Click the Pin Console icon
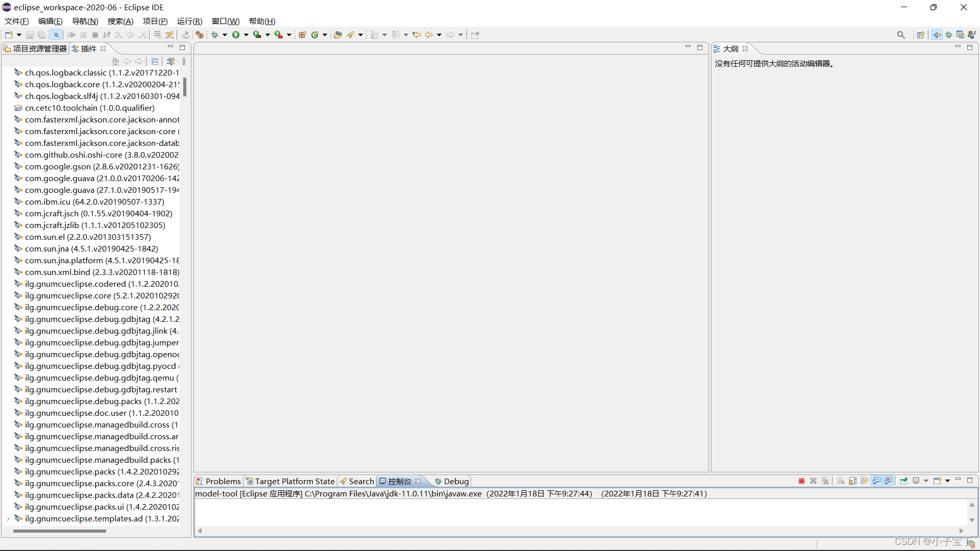The image size is (980, 551). [x=904, y=481]
